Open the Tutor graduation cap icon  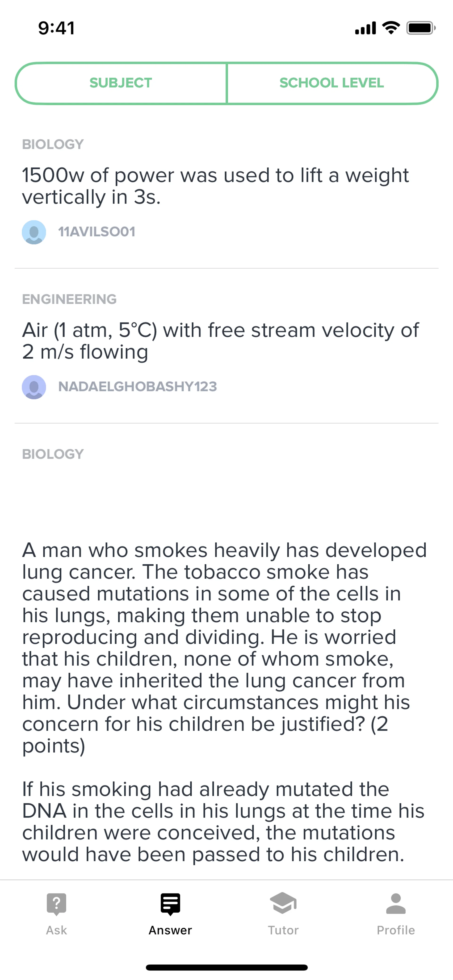(x=283, y=903)
